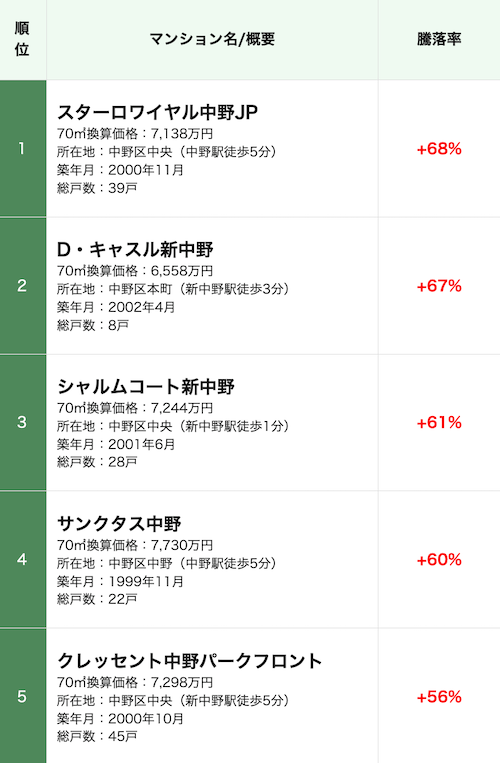Select the +60% rate value
500x763 pixels.
[x=439, y=560]
